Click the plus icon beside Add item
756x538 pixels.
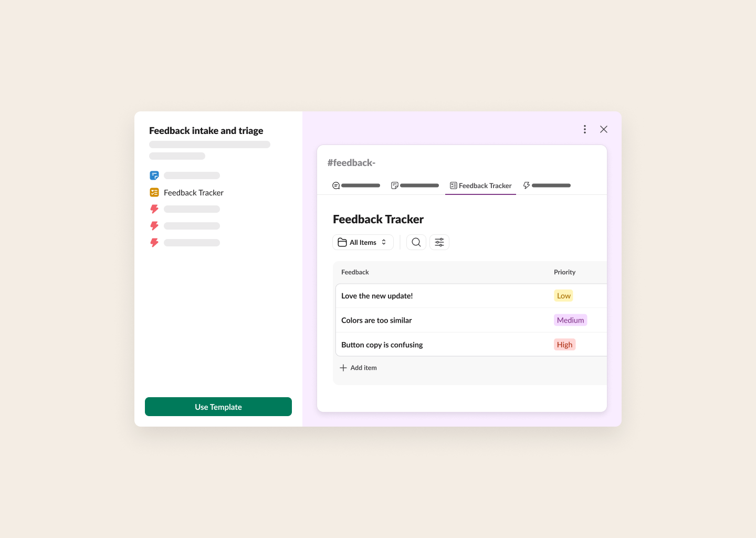343,368
